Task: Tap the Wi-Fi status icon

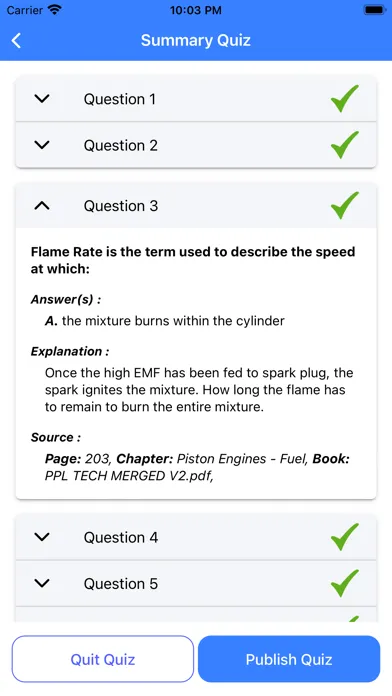Action: pos(55,10)
